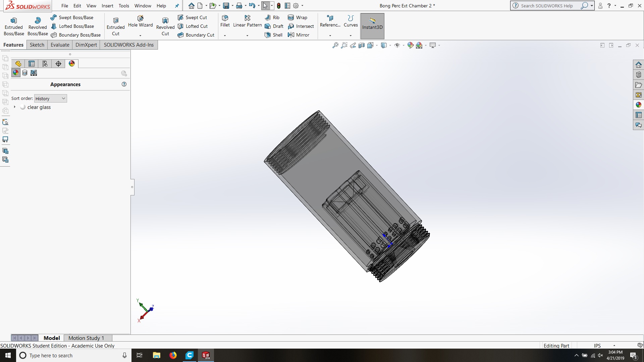Viewport: 644px width, 362px height.
Task: Open the Linear Pattern dropdown arrow
Action: point(247,36)
